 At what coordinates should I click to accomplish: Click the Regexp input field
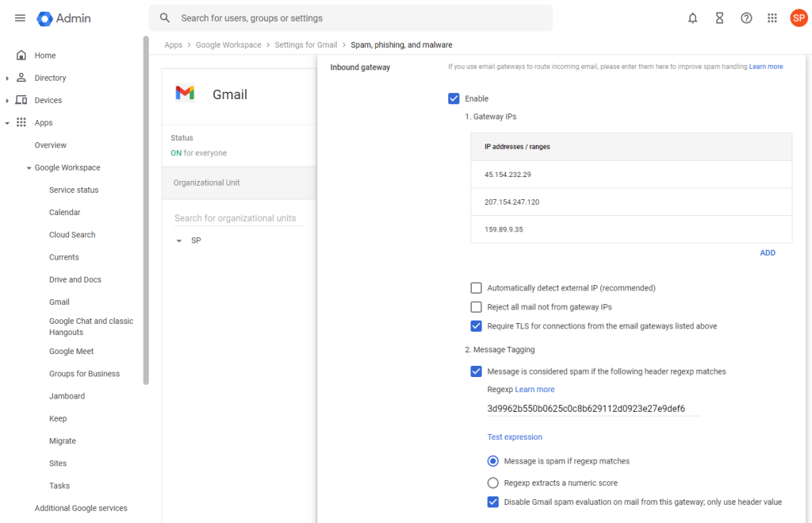point(593,410)
